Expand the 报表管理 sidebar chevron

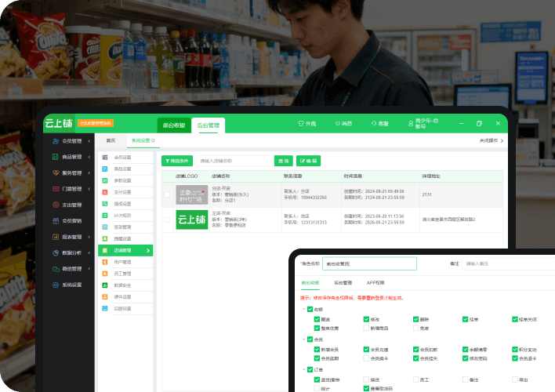(x=89, y=237)
